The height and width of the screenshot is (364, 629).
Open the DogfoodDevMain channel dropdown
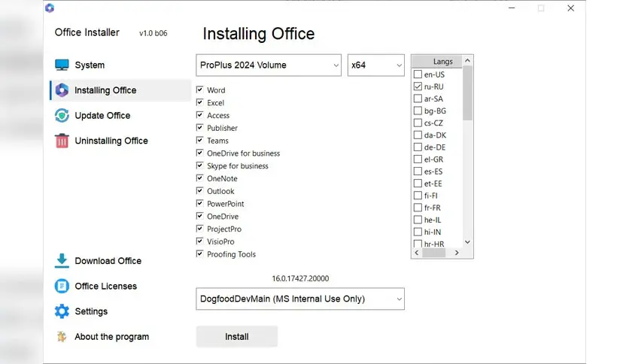299,299
